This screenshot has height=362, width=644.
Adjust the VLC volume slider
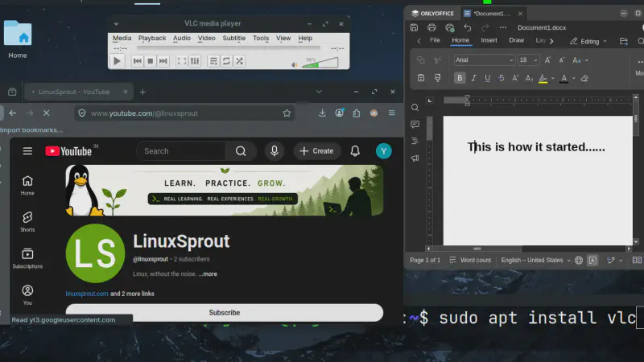pos(320,63)
